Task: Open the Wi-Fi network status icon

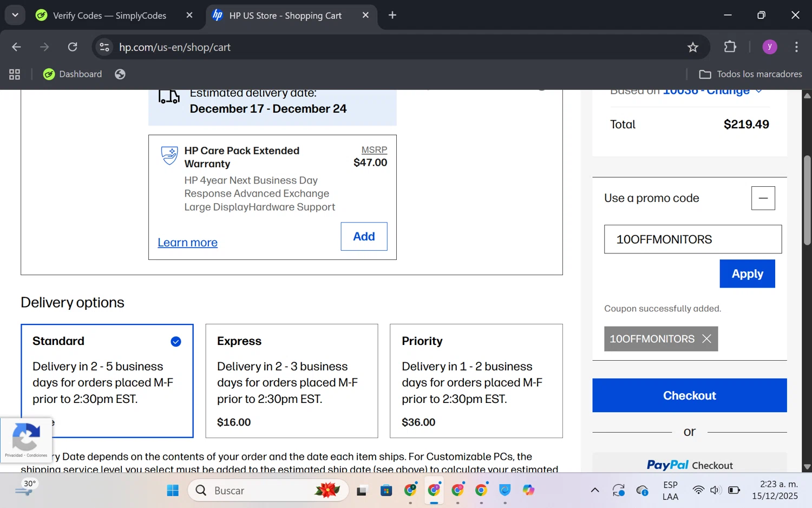Action: click(x=698, y=491)
